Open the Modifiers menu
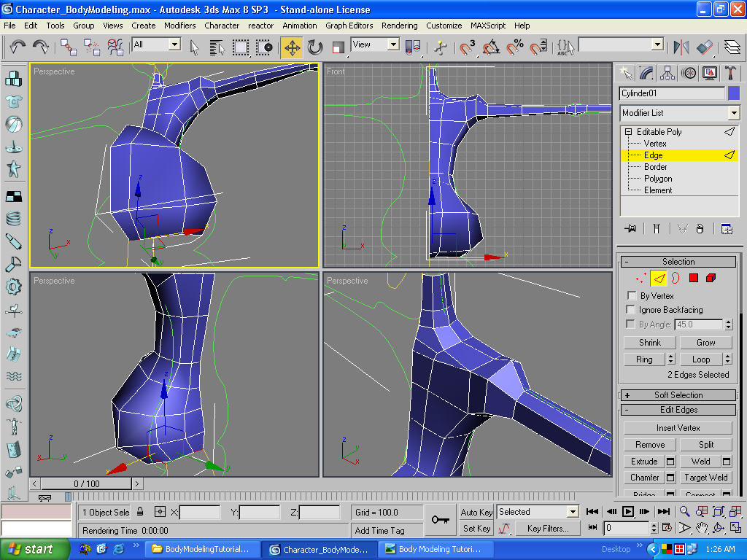747x560 pixels. pyautogui.click(x=179, y=26)
